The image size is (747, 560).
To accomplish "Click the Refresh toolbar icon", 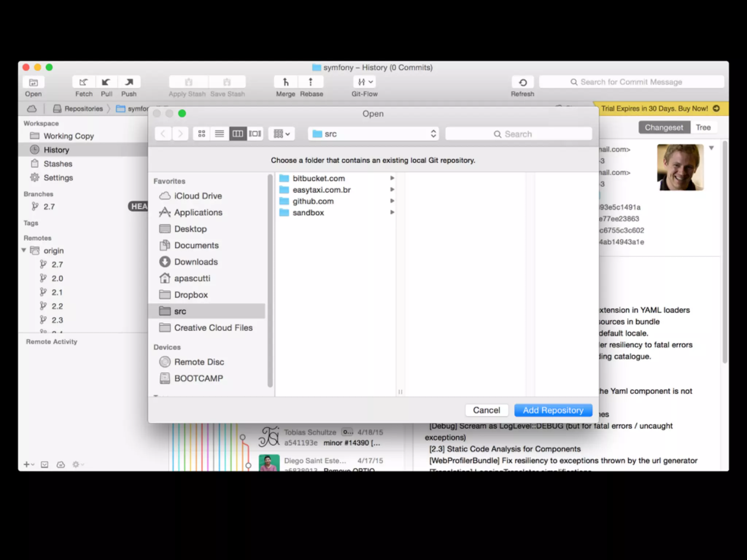I will pyautogui.click(x=522, y=82).
